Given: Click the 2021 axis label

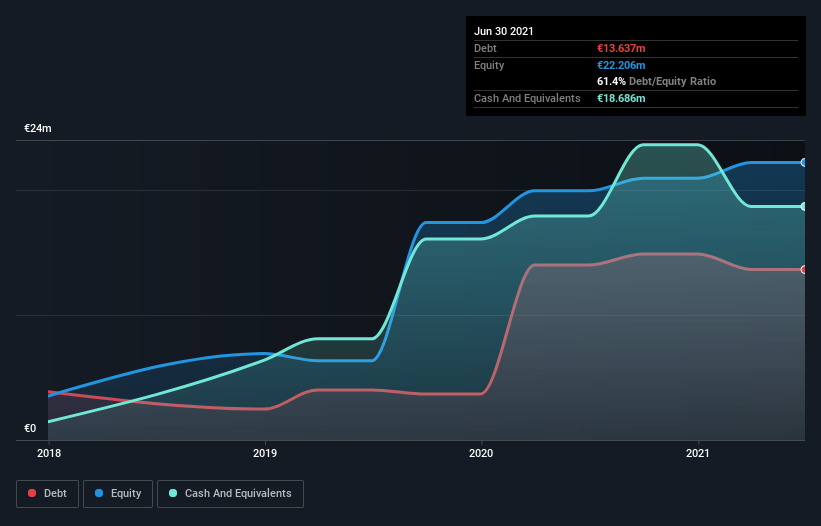Looking at the screenshot, I should click(698, 453).
